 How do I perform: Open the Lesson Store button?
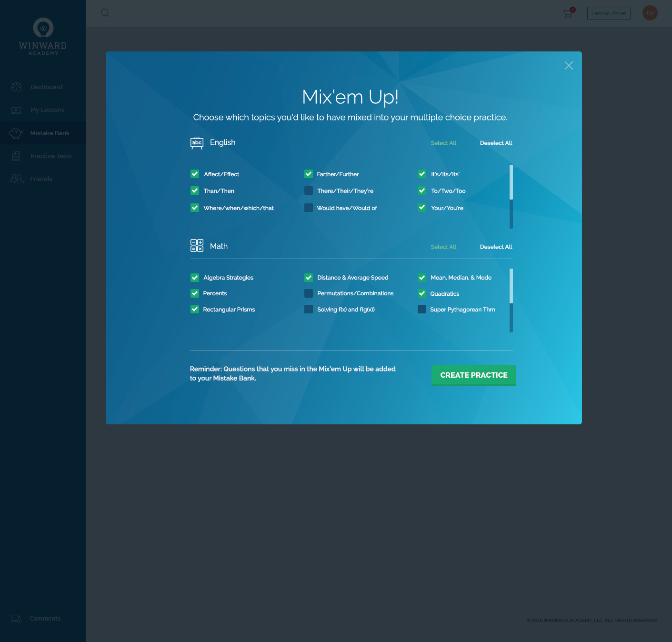609,13
